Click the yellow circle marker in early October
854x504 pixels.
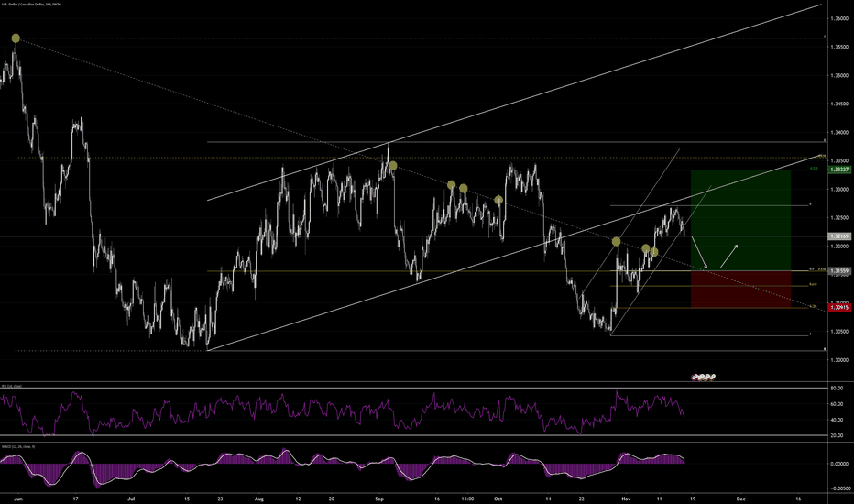coord(498,200)
